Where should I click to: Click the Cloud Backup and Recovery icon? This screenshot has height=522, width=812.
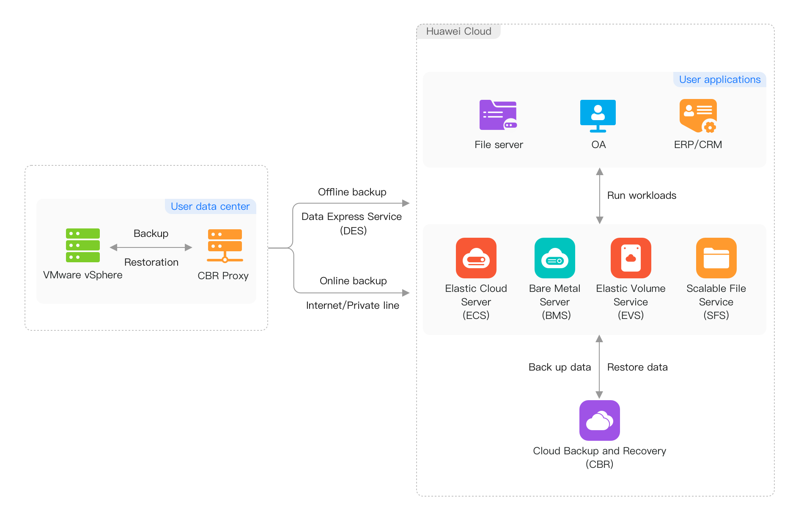click(599, 420)
